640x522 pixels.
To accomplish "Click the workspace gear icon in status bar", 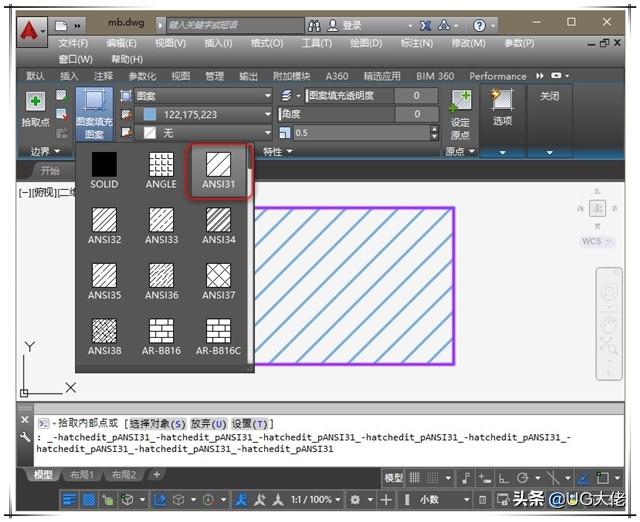I will click(x=355, y=500).
